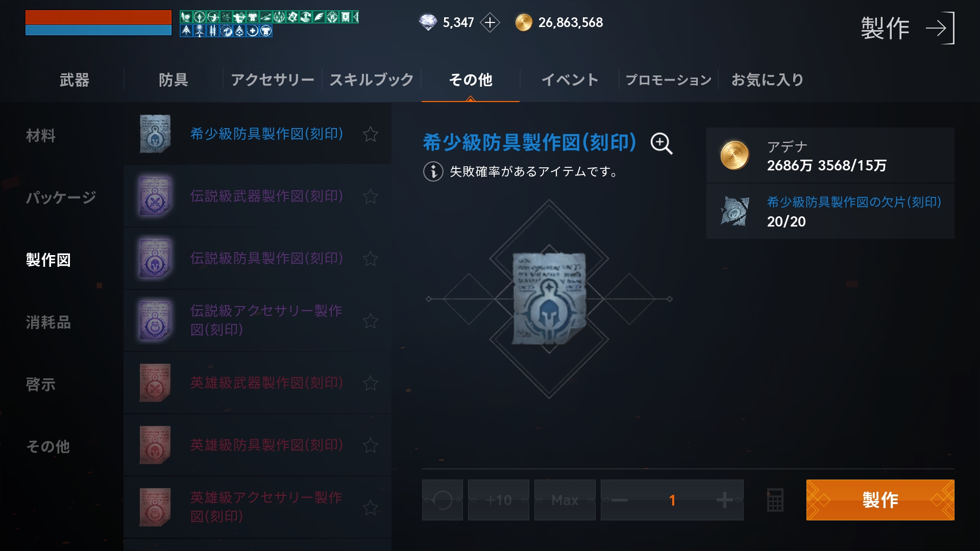Image resolution: width=980 pixels, height=551 pixels.
Task: Click the failure-rate info icon
Action: [x=433, y=171]
